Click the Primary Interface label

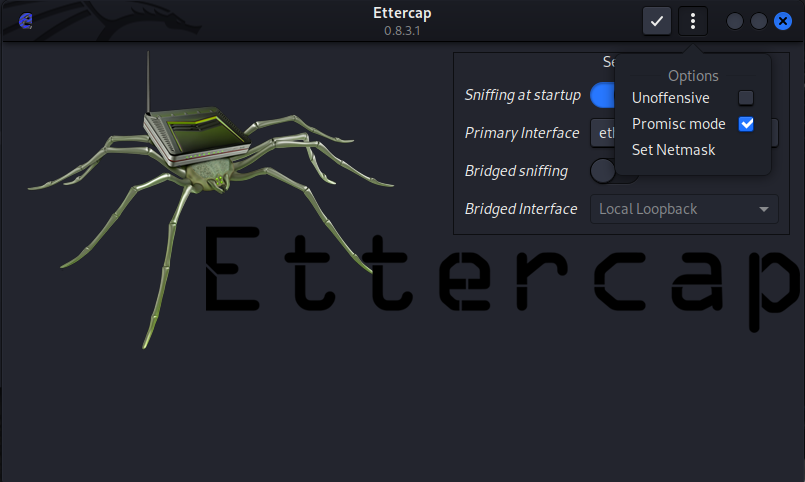[522, 133]
